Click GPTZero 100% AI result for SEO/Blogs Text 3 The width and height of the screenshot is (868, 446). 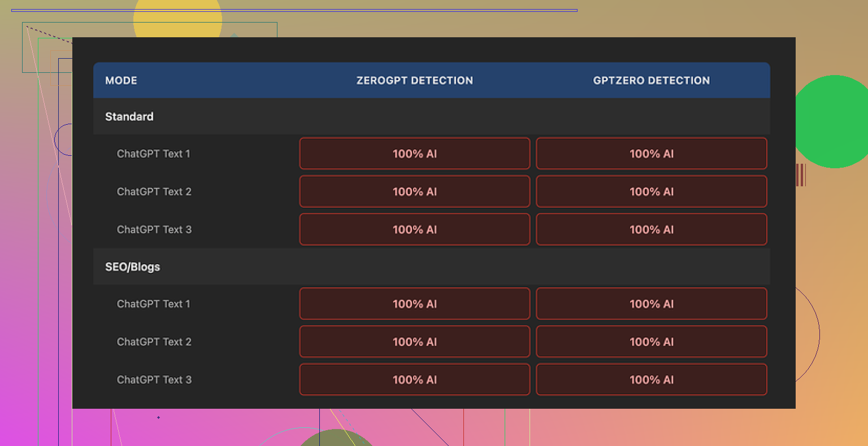pos(651,380)
